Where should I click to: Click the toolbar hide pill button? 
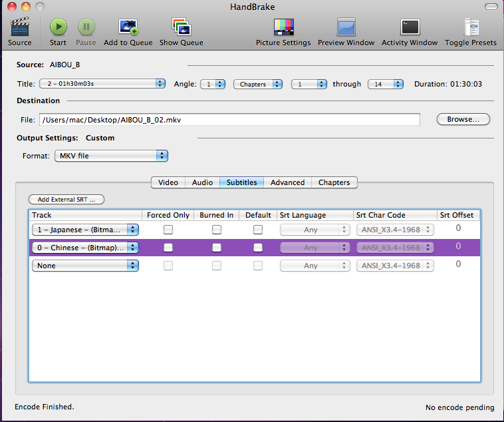click(491, 7)
